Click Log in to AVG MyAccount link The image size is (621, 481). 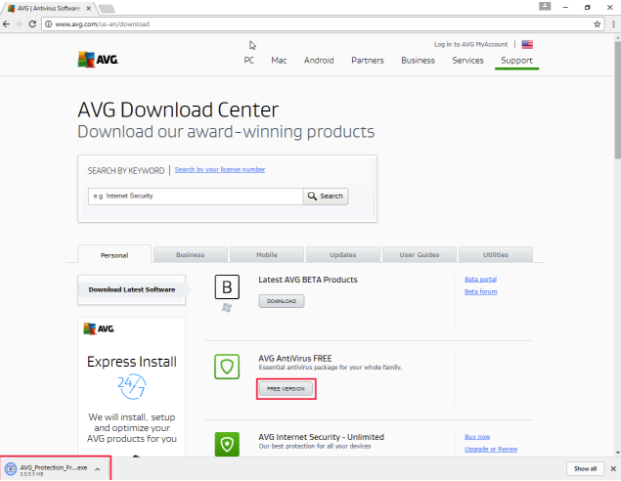471,44
